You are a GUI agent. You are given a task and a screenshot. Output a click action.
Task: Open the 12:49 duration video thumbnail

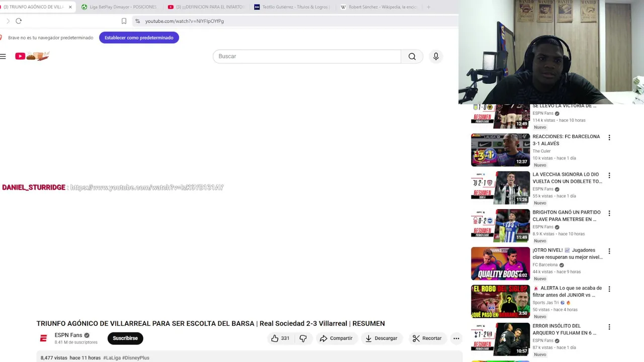click(500, 116)
